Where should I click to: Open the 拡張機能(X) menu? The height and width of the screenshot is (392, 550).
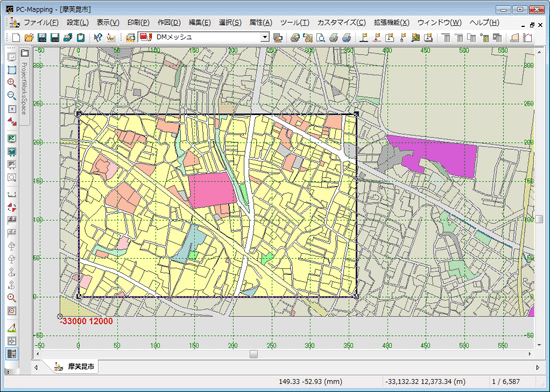(x=391, y=23)
